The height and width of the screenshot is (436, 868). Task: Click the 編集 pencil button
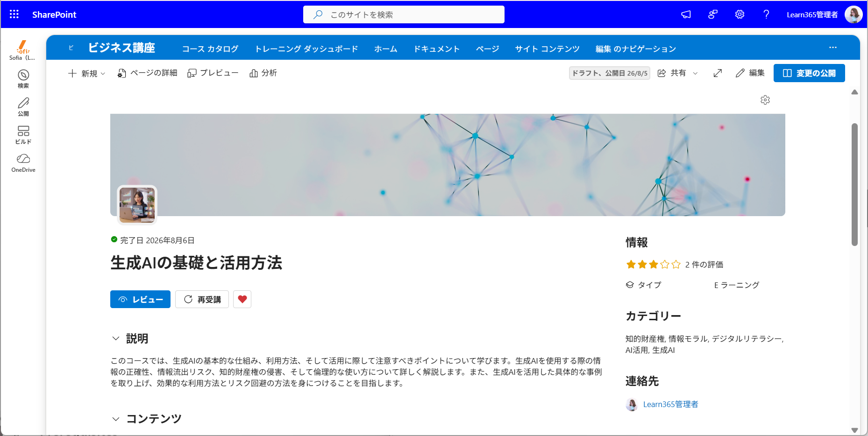click(750, 73)
